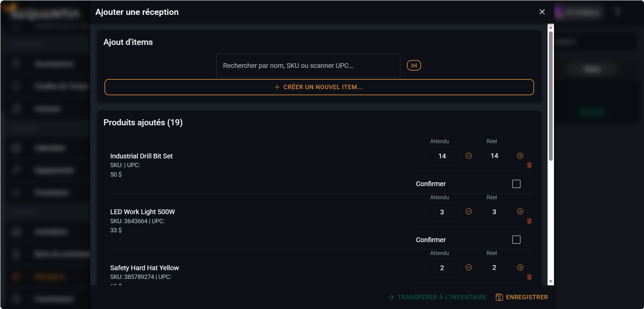
Task: Delete the Safety Hard Hat Yellow item
Action: pos(529,277)
